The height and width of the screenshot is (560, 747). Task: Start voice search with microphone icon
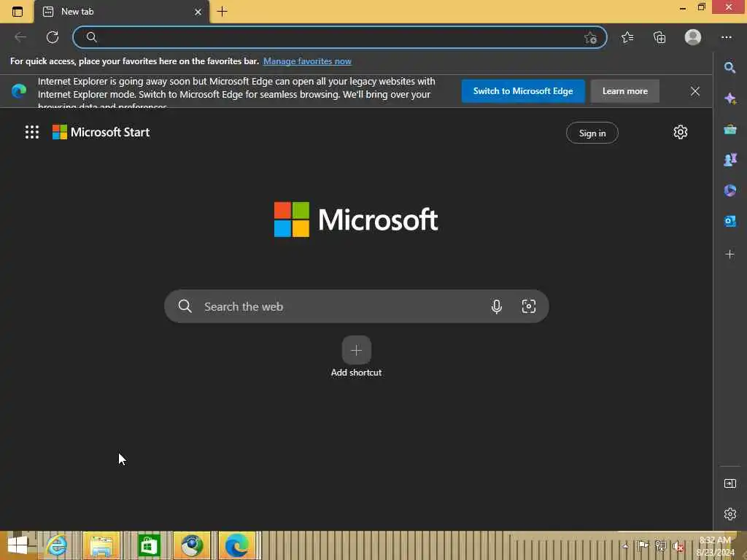pyautogui.click(x=496, y=306)
